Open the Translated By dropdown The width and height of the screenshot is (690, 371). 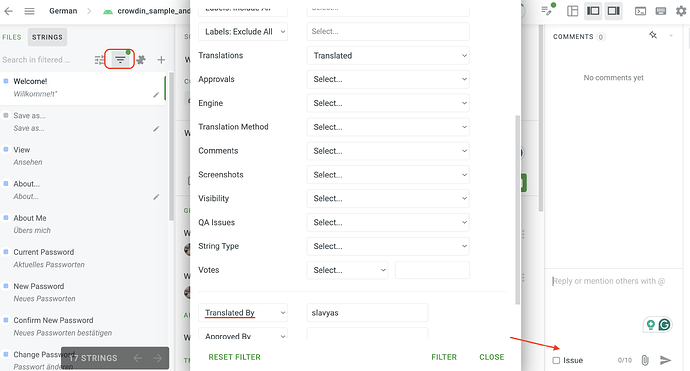243,313
